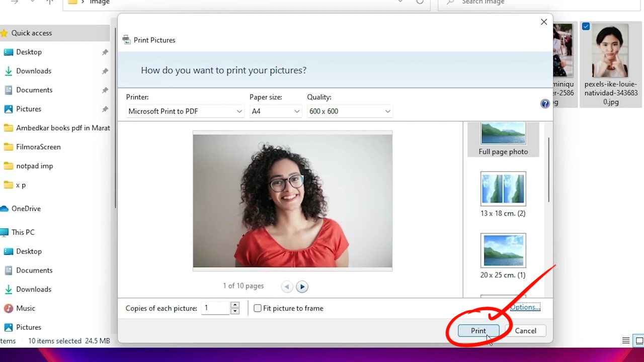Image resolution: width=644 pixels, height=362 pixels.
Task: Open the Options... link
Action: pyautogui.click(x=525, y=307)
